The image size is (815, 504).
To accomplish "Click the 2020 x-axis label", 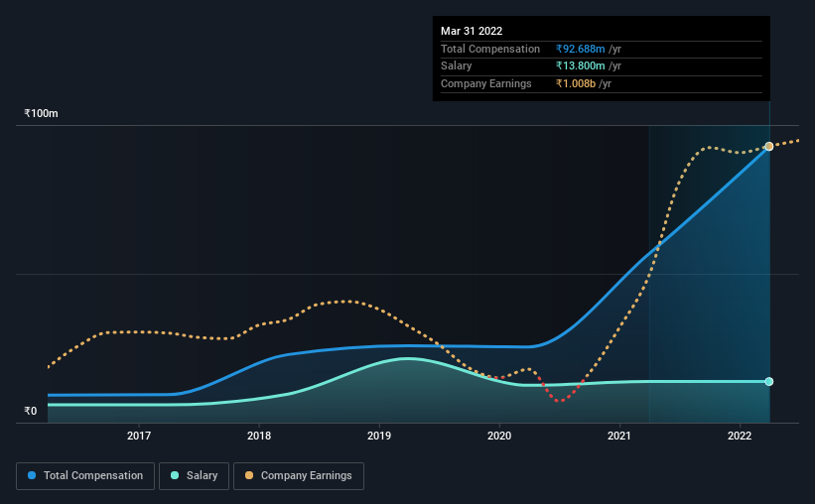I will (x=499, y=436).
